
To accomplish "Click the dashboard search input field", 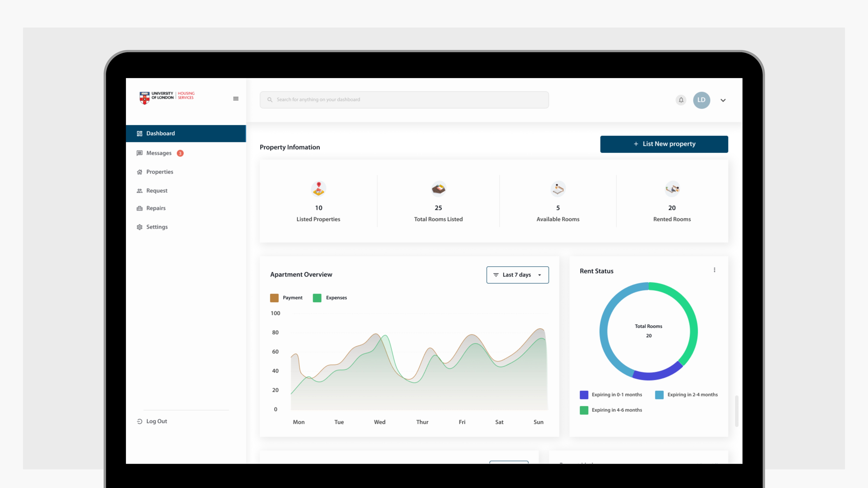I will (x=404, y=100).
